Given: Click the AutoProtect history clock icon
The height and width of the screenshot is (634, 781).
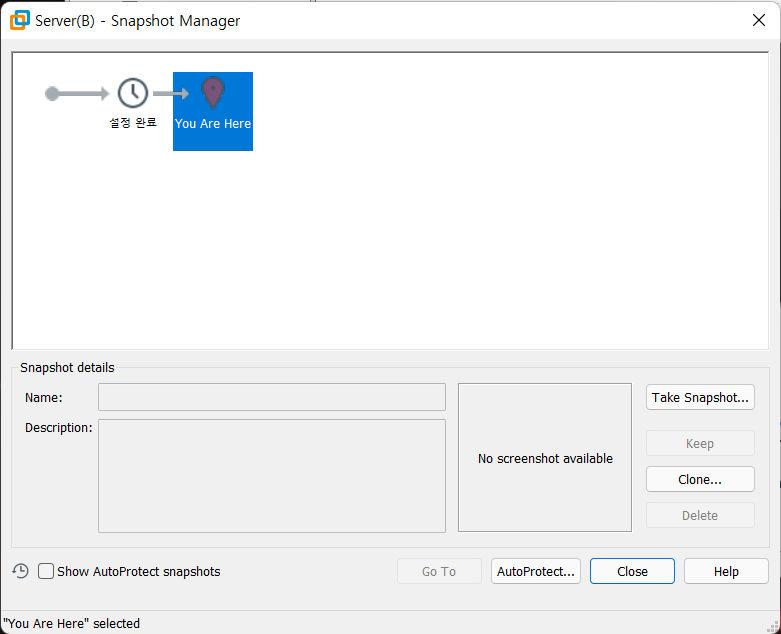Looking at the screenshot, I should tap(20, 571).
